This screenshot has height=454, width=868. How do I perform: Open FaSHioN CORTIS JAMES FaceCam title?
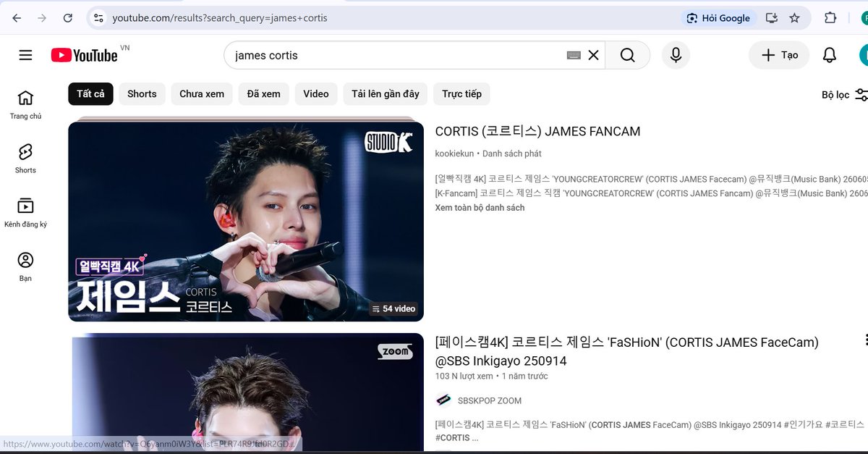tap(626, 351)
